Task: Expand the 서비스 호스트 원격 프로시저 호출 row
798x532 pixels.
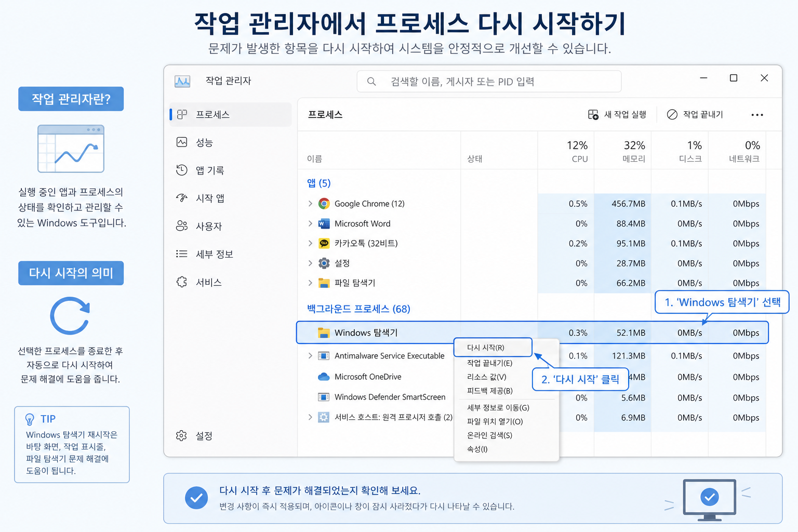Action: coord(310,417)
